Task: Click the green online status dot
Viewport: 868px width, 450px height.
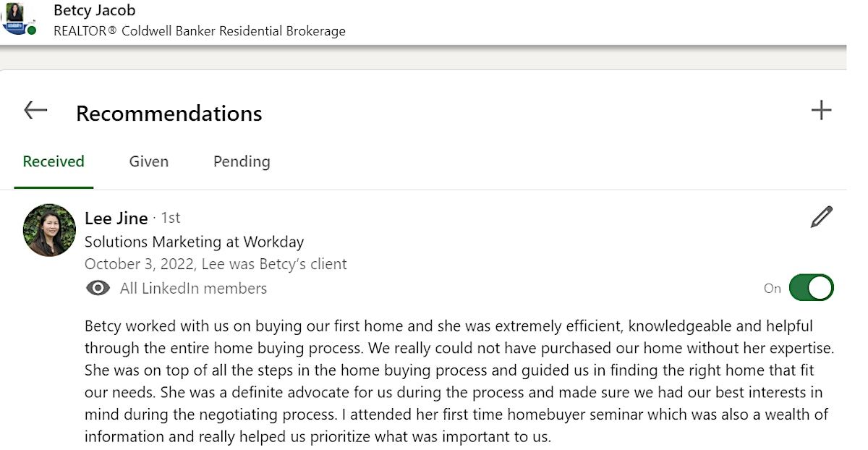Action: 32,30
